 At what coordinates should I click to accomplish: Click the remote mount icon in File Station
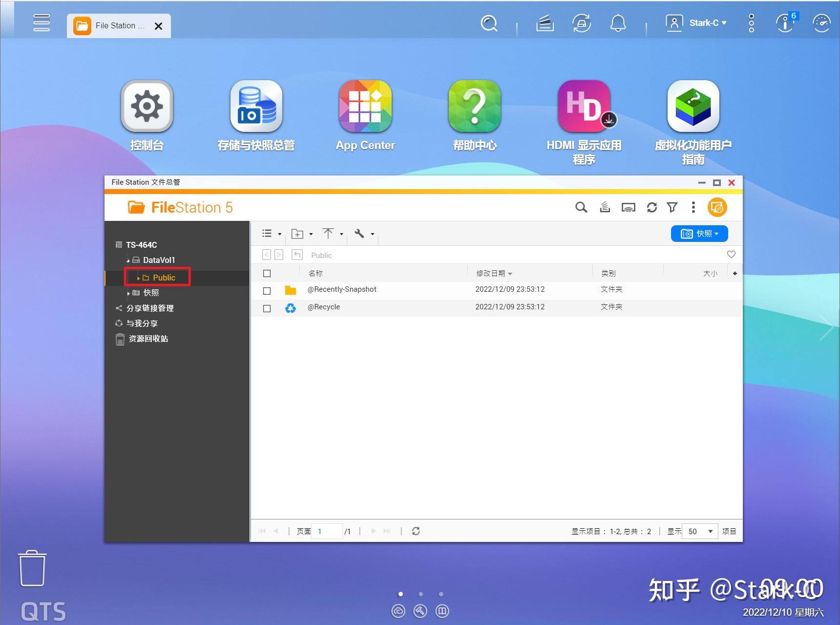[605, 207]
